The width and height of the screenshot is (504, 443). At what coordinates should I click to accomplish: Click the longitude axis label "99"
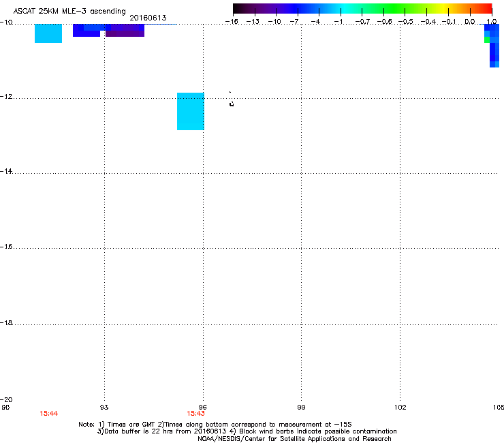[301, 408]
